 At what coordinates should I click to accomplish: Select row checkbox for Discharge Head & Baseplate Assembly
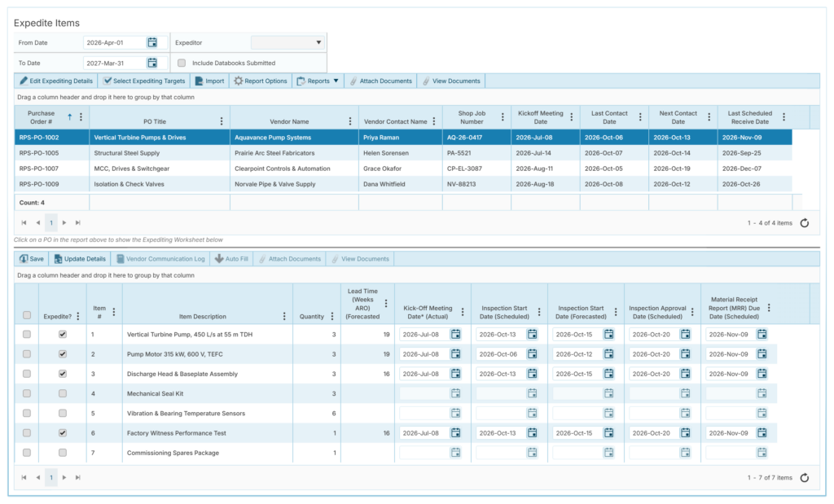point(27,374)
